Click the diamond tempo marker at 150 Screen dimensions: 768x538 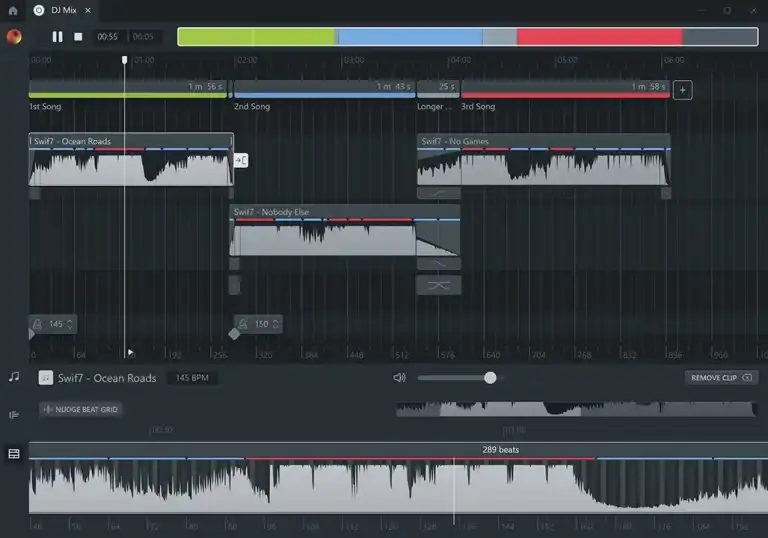234,334
